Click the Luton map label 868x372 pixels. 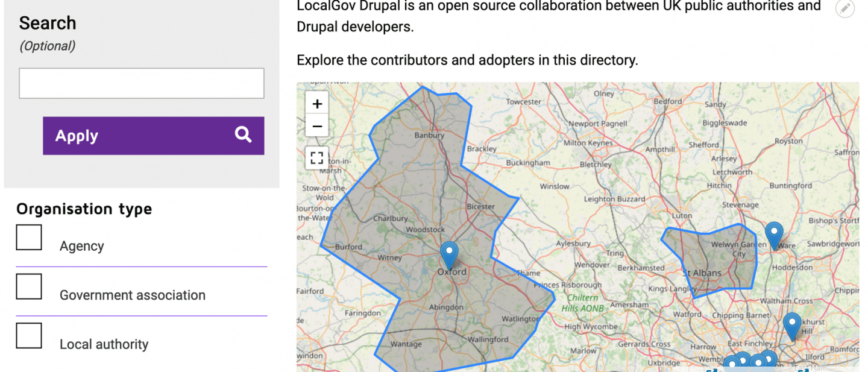click(682, 215)
